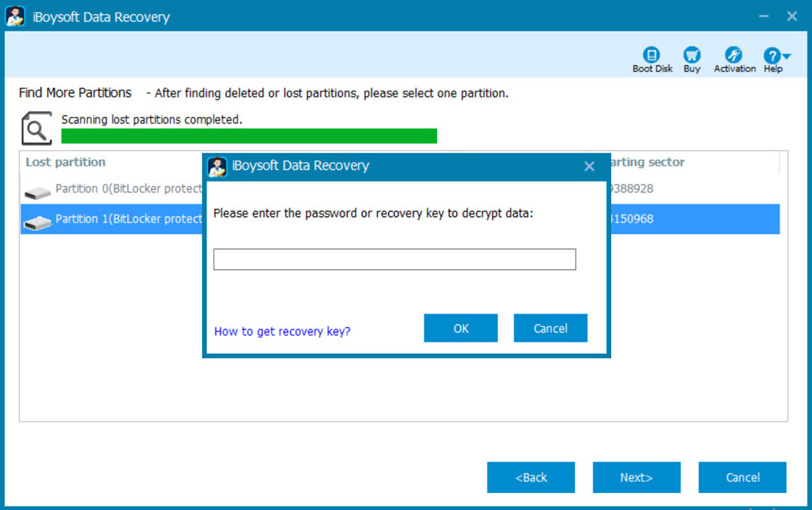
Task: Click the password entry field
Action: [394, 259]
